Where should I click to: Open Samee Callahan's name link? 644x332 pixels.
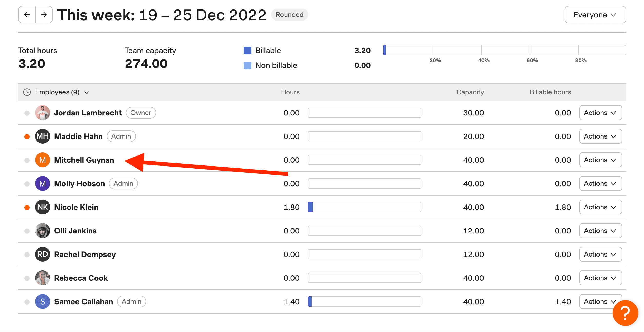tap(84, 302)
